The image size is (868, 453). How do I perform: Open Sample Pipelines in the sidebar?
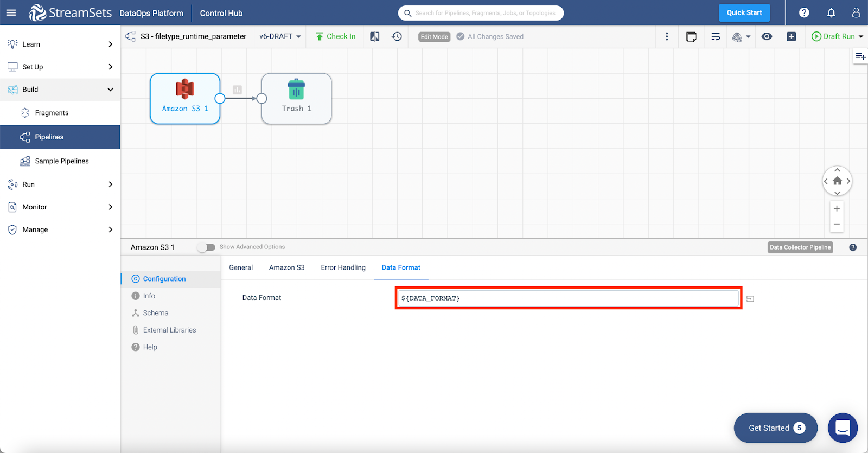[x=60, y=161]
